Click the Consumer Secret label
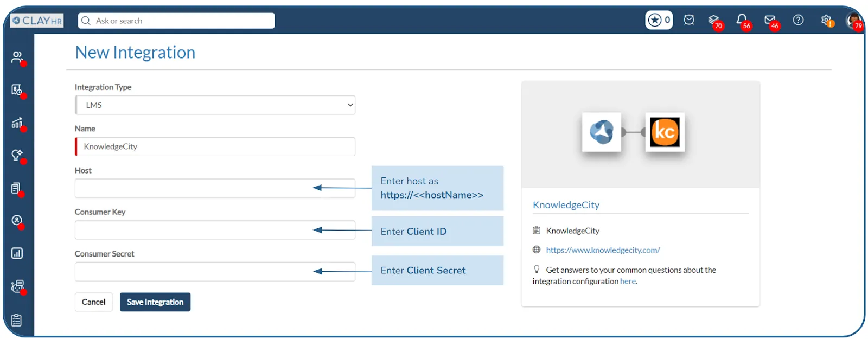868x339 pixels. coord(104,254)
